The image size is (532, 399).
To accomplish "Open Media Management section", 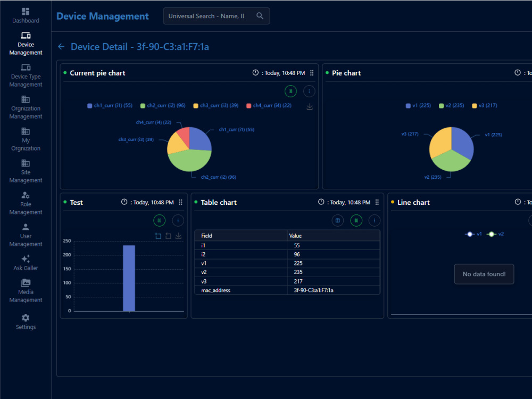I will tap(26, 291).
